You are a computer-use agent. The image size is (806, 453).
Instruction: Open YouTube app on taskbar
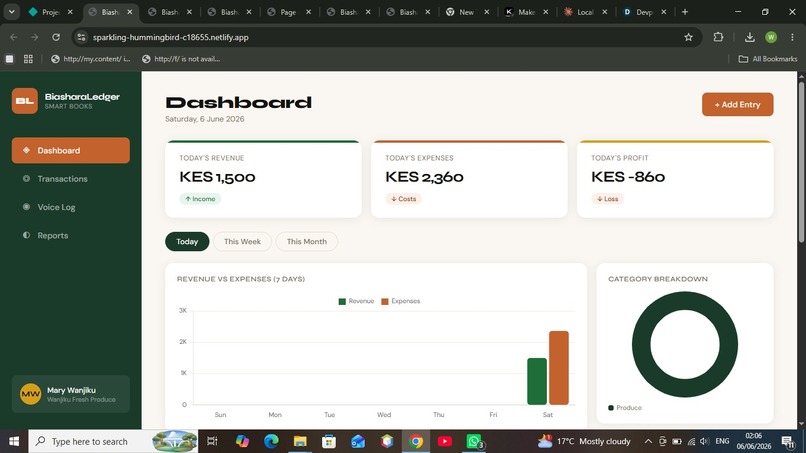pos(445,441)
